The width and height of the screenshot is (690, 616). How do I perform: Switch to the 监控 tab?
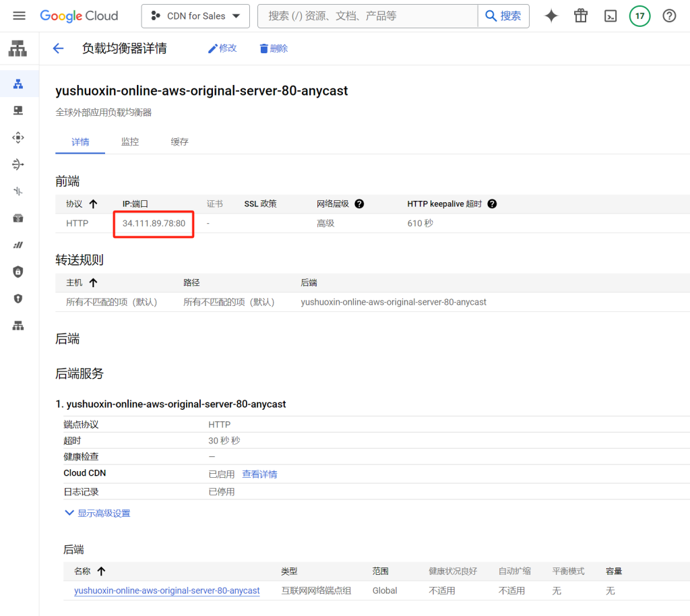(x=130, y=142)
